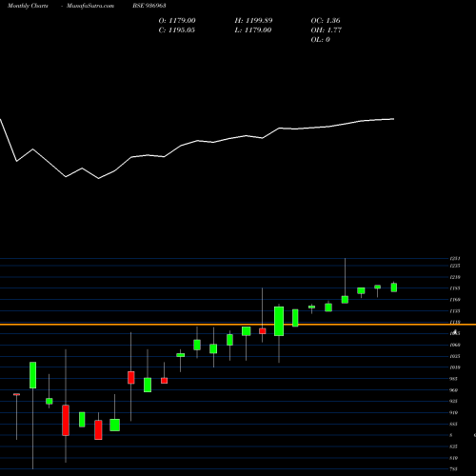
Task: Click the end point of the white trend line
Action: click(394, 119)
